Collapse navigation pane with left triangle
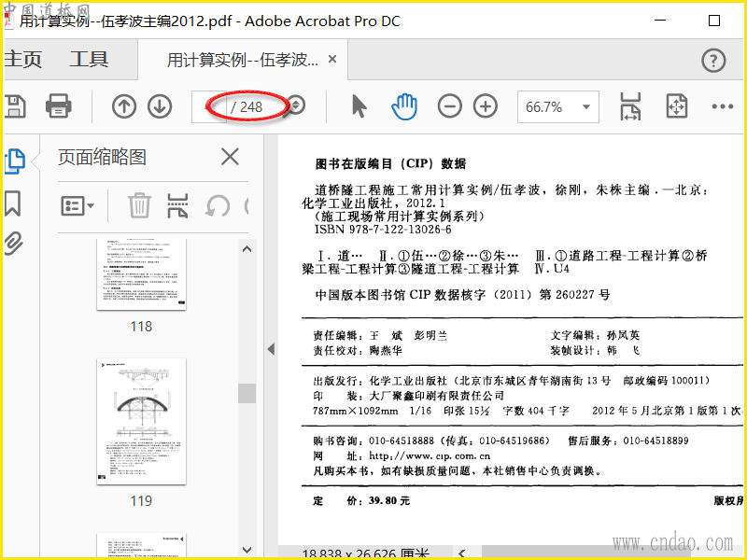Image resolution: width=747 pixels, height=560 pixels. (x=271, y=349)
